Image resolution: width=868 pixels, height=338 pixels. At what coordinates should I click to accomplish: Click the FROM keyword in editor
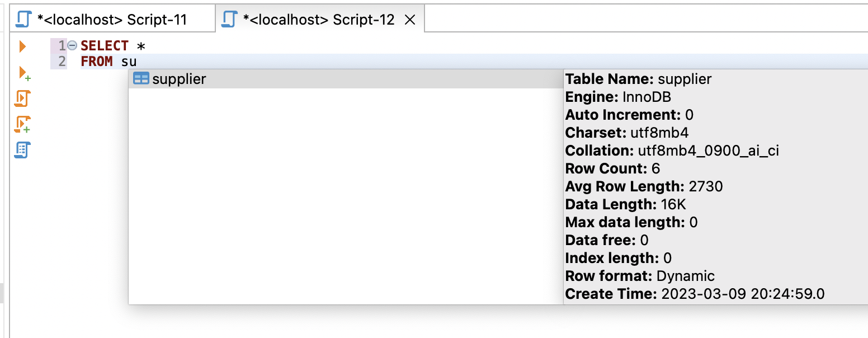pyautogui.click(x=97, y=62)
